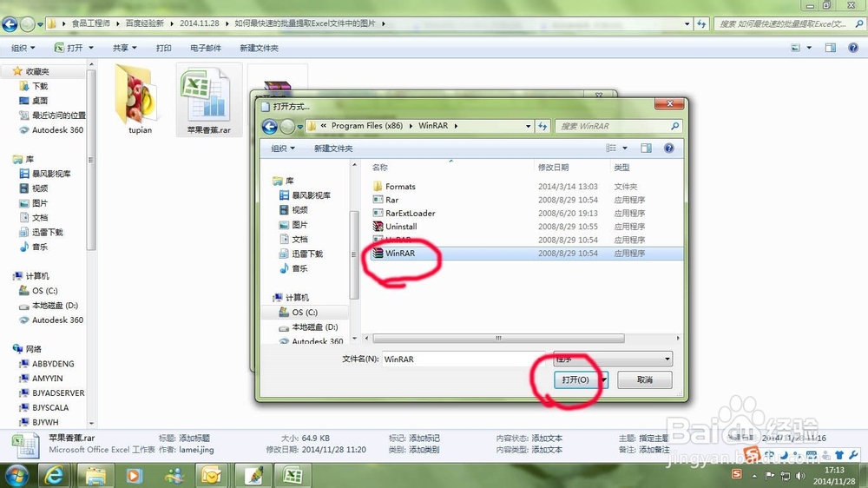
Task: Open view options dropdown in dialog
Action: pyautogui.click(x=625, y=148)
